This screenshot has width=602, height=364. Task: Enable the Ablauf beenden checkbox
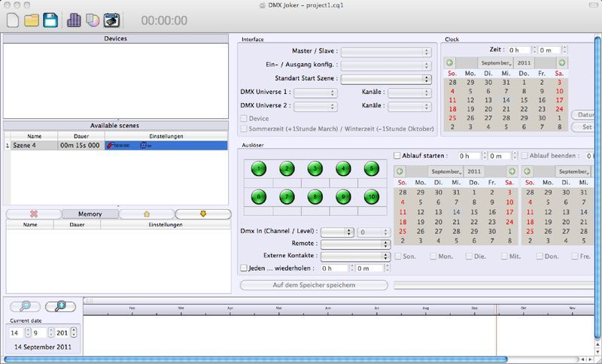(524, 156)
